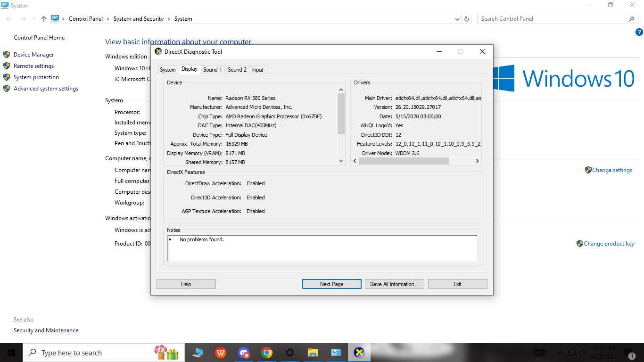Open File Explorer from taskbar

pos(313,353)
